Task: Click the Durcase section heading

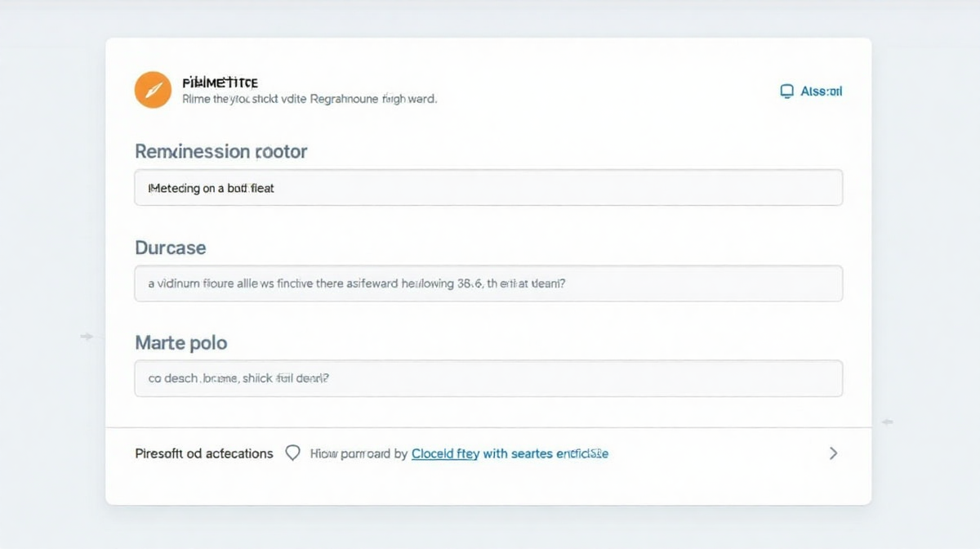Action: point(170,248)
